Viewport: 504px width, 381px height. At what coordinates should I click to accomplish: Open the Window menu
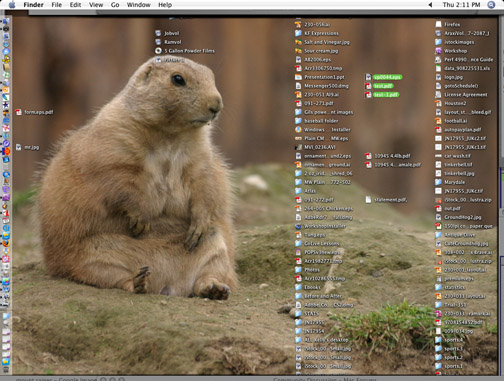tap(139, 5)
